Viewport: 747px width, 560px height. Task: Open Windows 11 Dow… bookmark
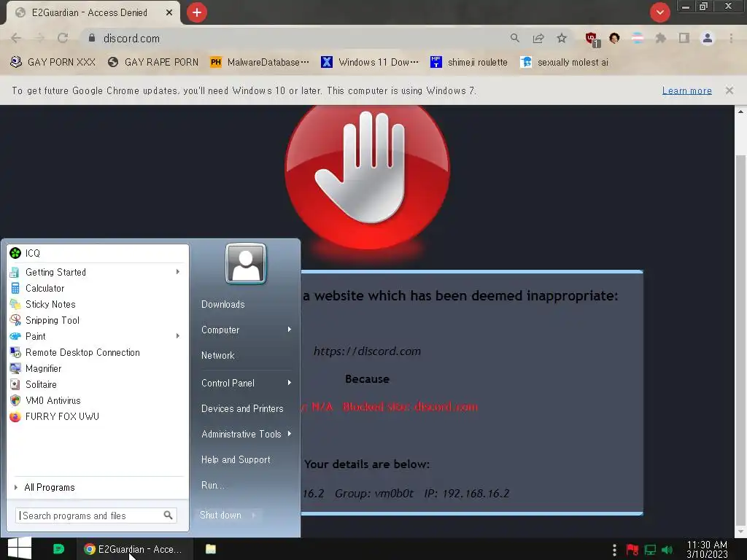coord(370,63)
